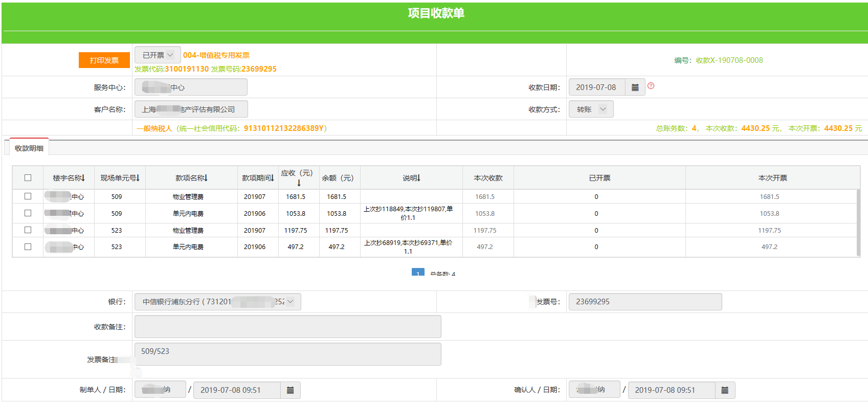
Task: Switch to the 收款明细 tab
Action: tap(29, 148)
